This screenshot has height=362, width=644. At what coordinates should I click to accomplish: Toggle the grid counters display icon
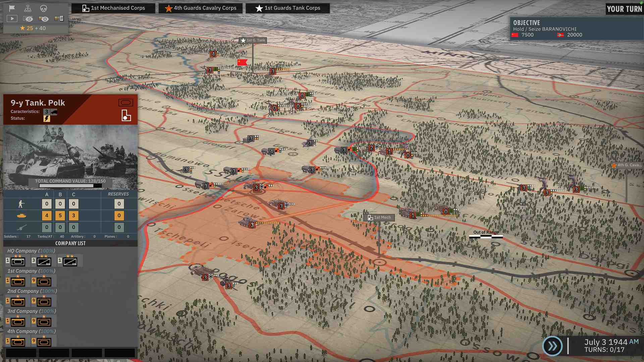pyautogui.click(x=59, y=19)
